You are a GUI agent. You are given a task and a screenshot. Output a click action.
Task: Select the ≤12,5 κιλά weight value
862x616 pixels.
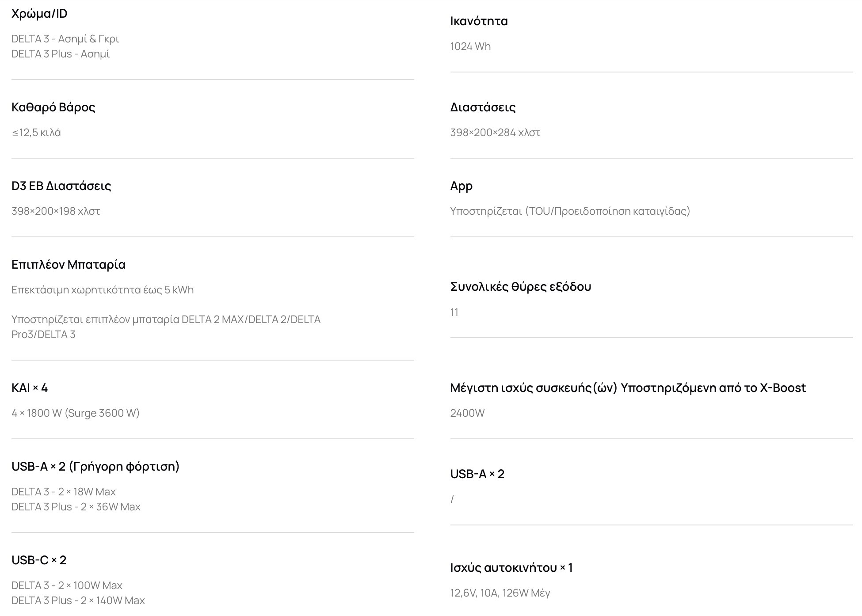click(36, 133)
